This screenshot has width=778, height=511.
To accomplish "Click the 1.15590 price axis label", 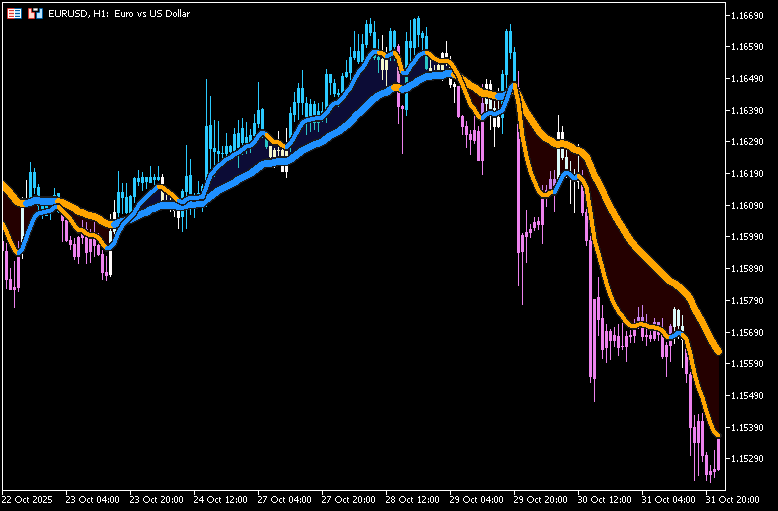I will coord(749,364).
